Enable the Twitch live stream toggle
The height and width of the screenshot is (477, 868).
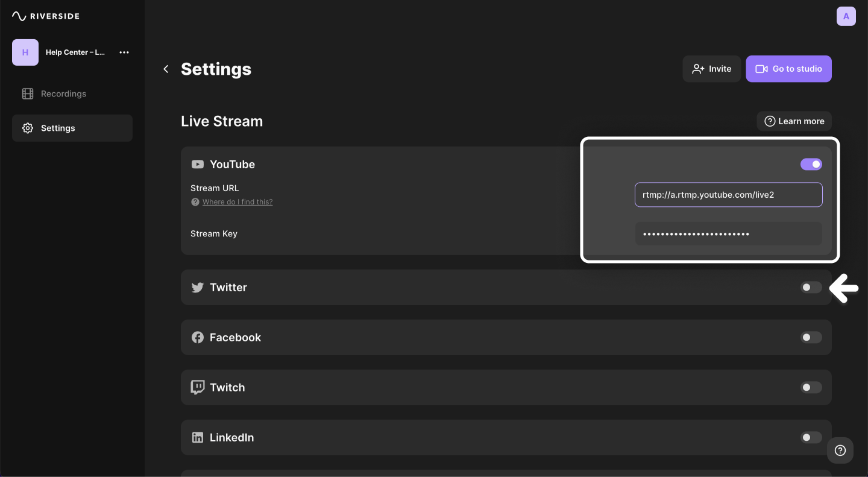(x=811, y=387)
